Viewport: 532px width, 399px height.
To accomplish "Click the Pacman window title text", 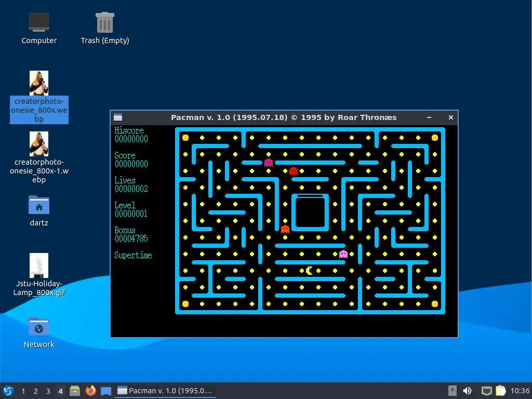I will (284, 117).
